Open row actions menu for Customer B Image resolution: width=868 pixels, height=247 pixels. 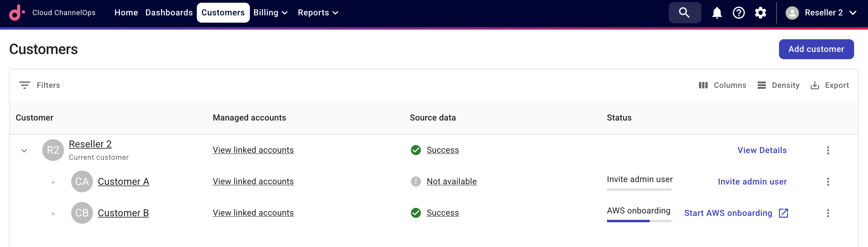(828, 213)
